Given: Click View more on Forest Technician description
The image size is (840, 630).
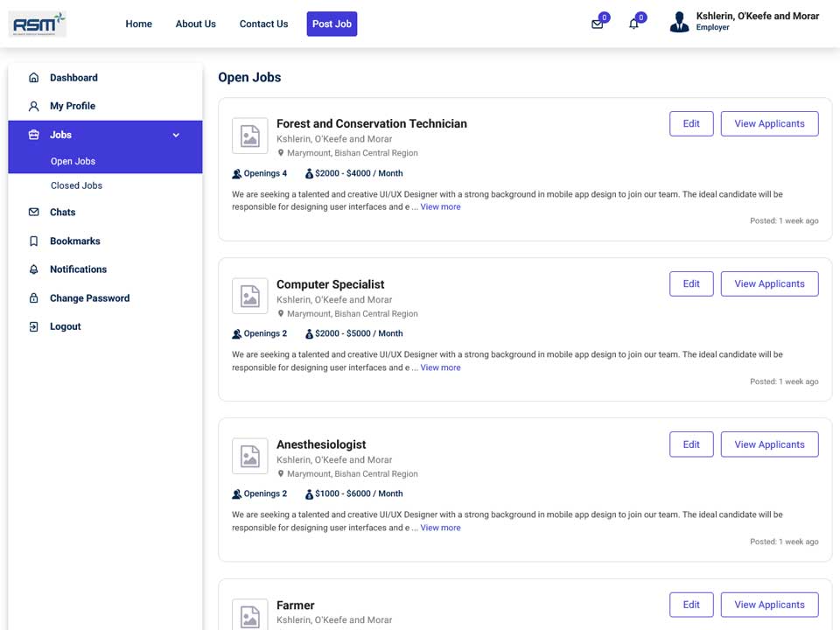Looking at the screenshot, I should click(440, 206).
